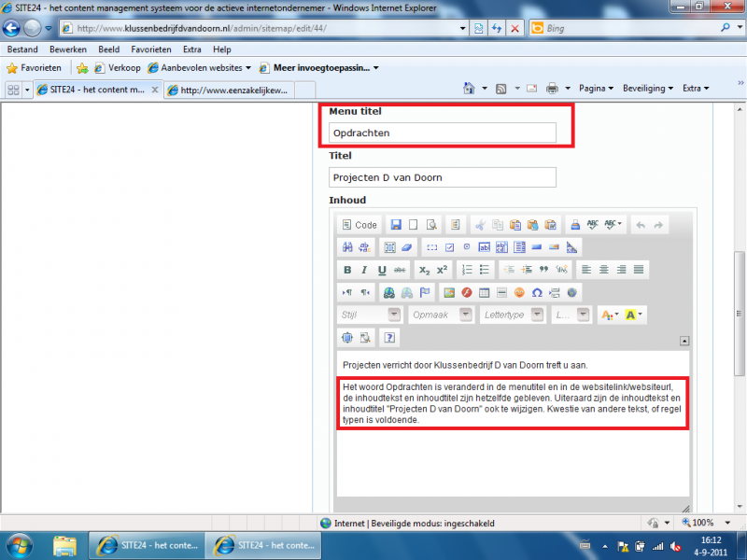The height and width of the screenshot is (560, 747).
Task: Click the Menu titel input field
Action: tap(443, 133)
